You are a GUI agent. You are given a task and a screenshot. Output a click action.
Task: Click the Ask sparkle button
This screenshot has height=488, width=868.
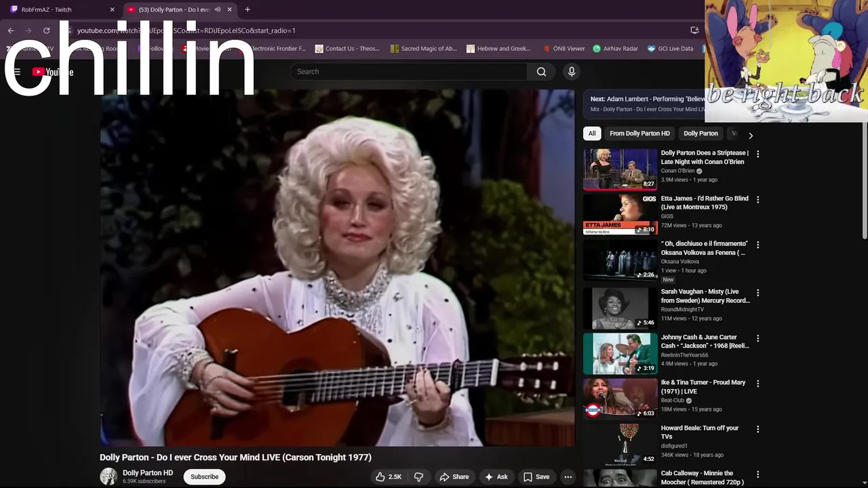coord(496,476)
